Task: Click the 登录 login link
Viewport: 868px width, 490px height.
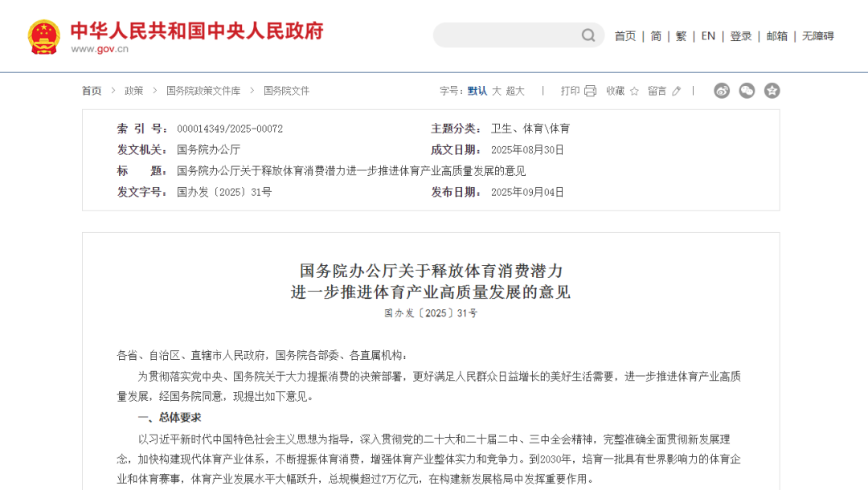Action: click(741, 36)
